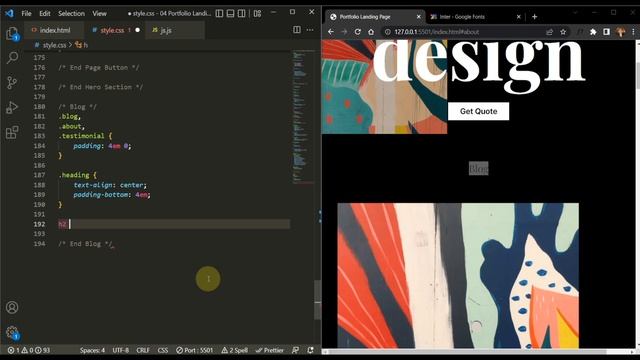Open a new browser tab
Image resolution: width=640 pixels, height=360 pixels.
click(534, 17)
